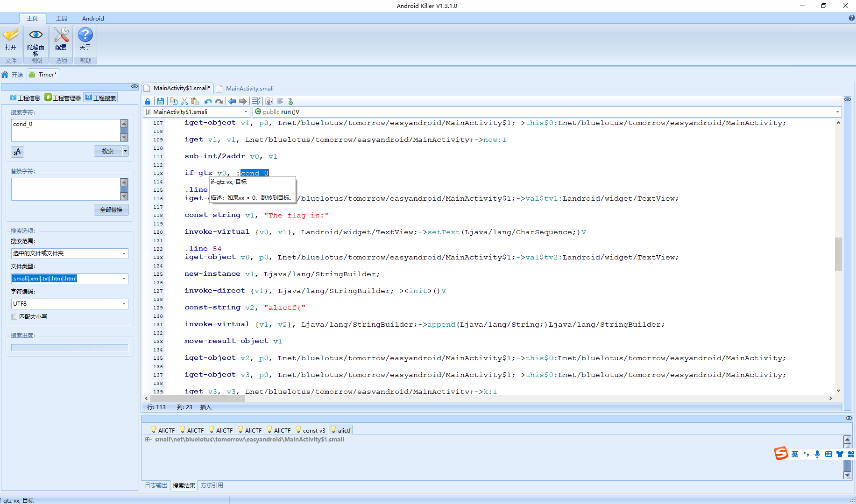Switch to the Android ribbon tab
The image size is (856, 504).
(93, 18)
